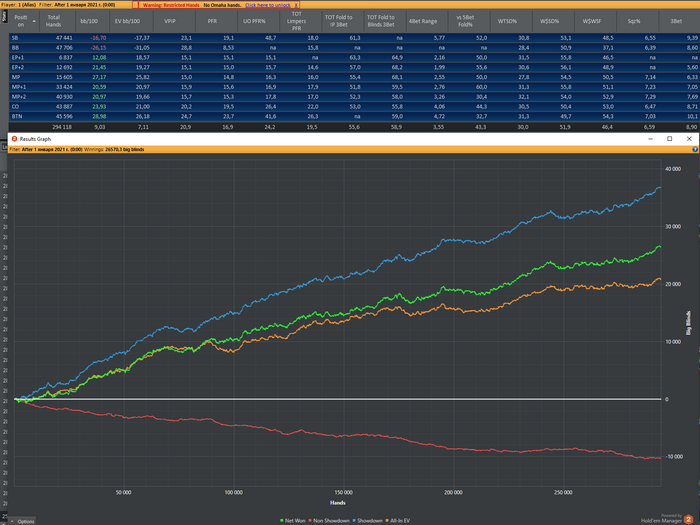
Task: Select the MP position row
Action: 354,77
